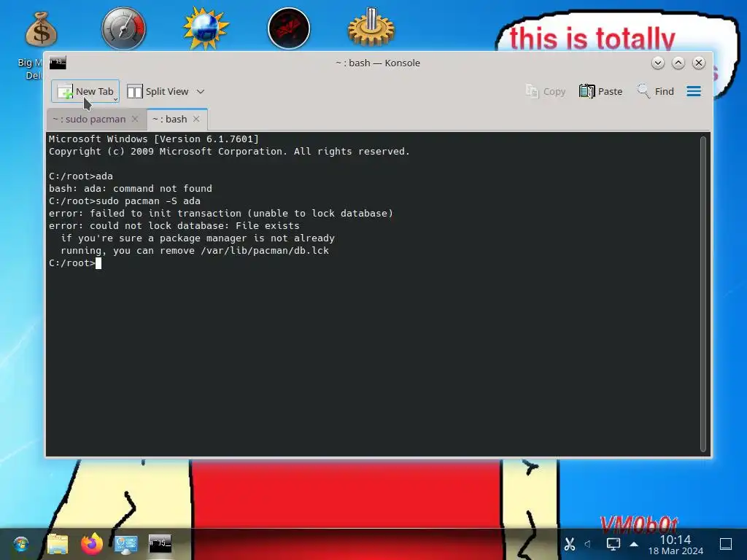Launch Firefox from the taskbar

click(x=92, y=544)
